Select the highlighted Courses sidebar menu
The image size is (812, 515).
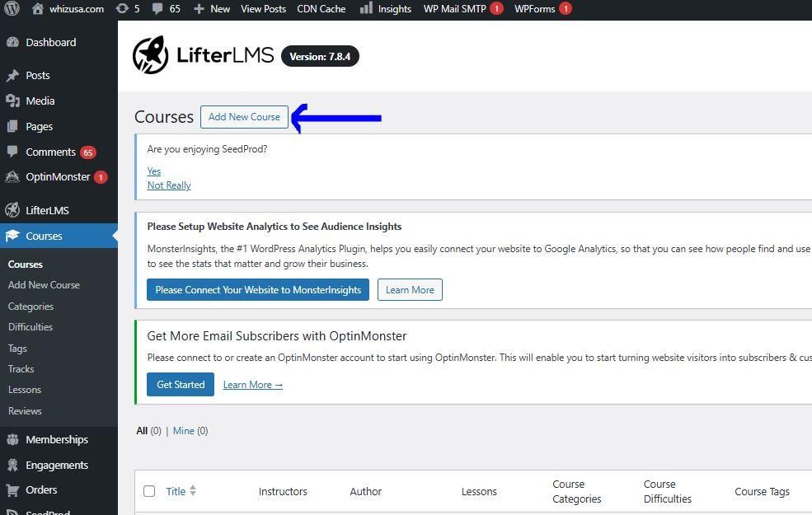point(59,236)
